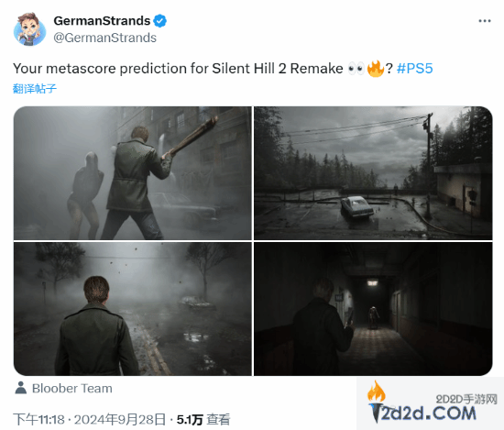Click the #PS5 hashtag

pos(415,69)
